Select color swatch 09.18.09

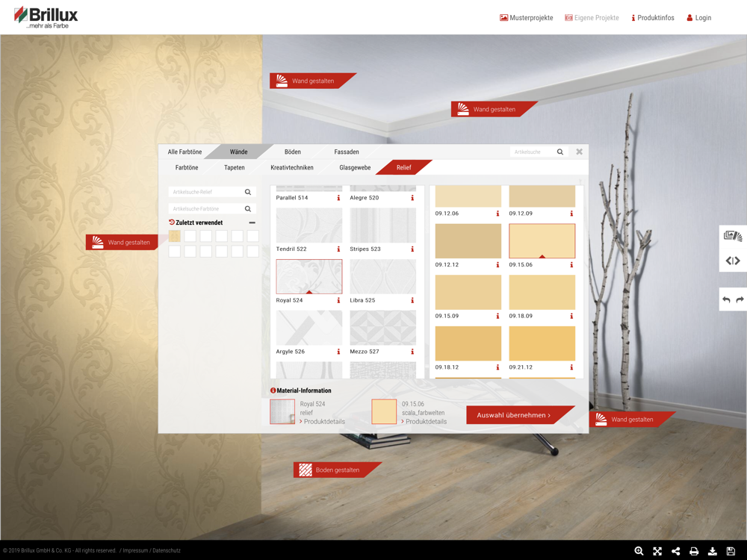[x=542, y=293]
